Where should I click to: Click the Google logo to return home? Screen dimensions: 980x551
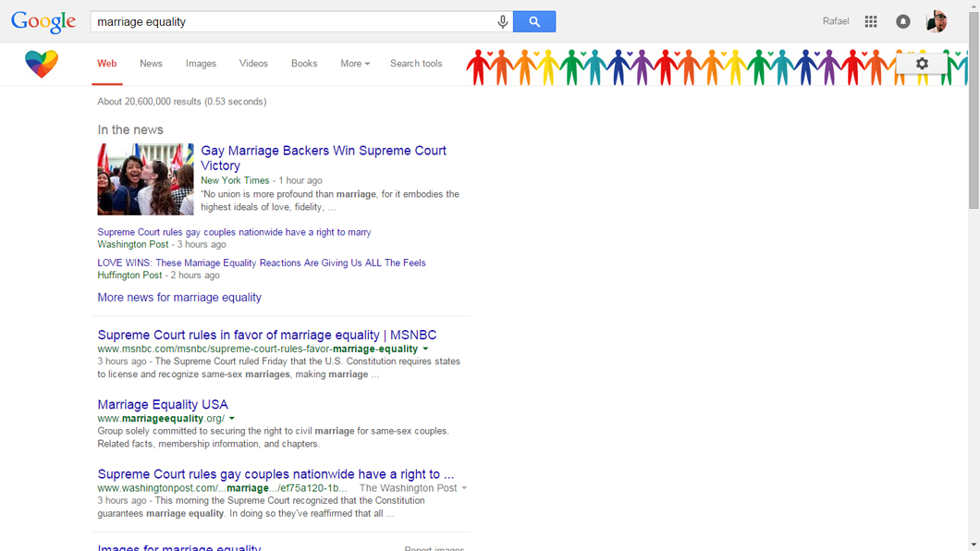click(43, 20)
